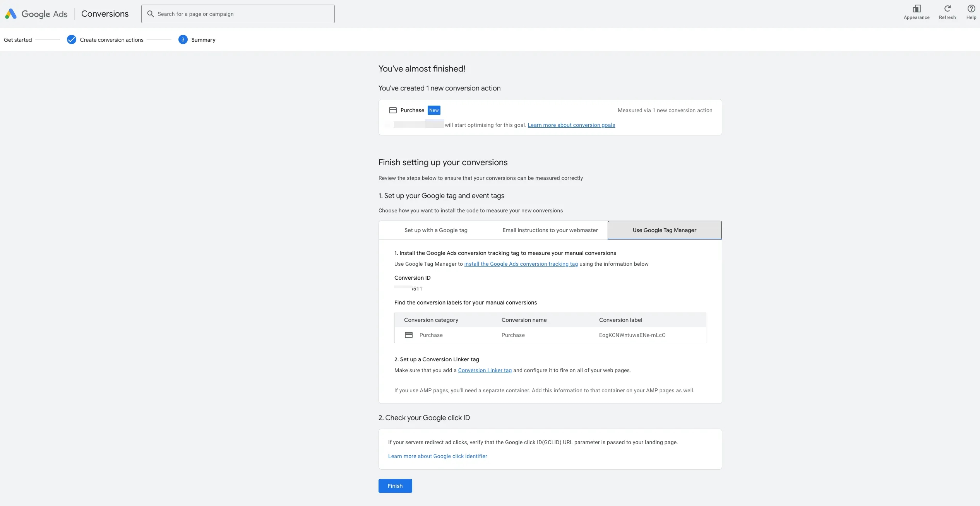Click the Create conversion actions checkmark icon
Image resolution: width=980 pixels, height=506 pixels.
(x=72, y=39)
